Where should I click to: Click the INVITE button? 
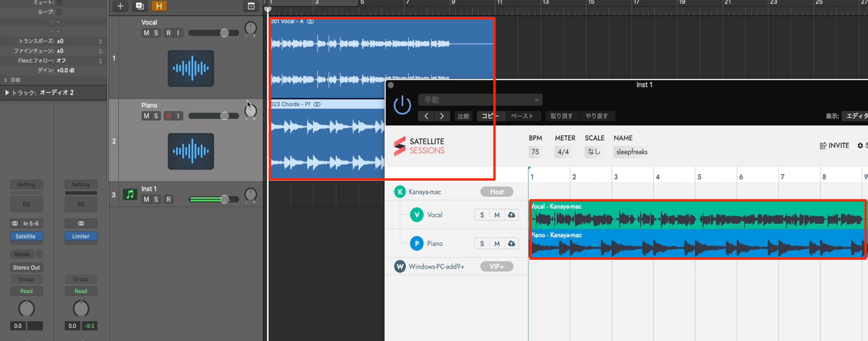[x=834, y=145]
